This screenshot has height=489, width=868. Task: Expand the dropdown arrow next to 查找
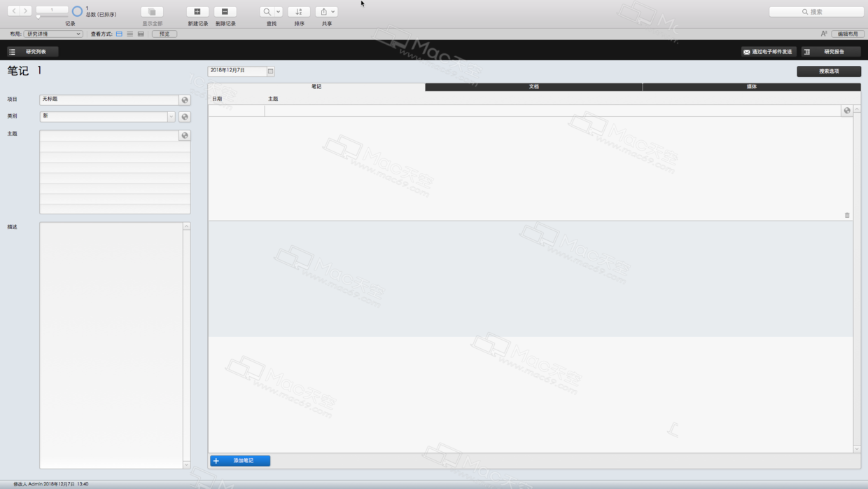click(x=277, y=11)
